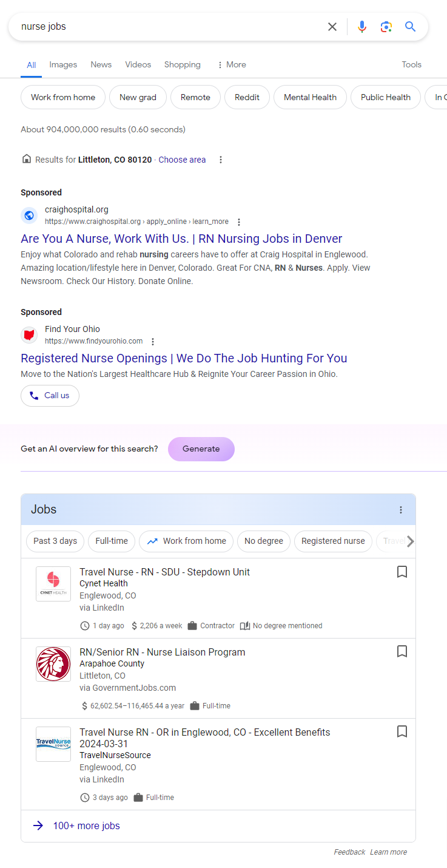The height and width of the screenshot is (868, 447).
Task: Clear the search box with the X icon
Action: click(x=332, y=27)
